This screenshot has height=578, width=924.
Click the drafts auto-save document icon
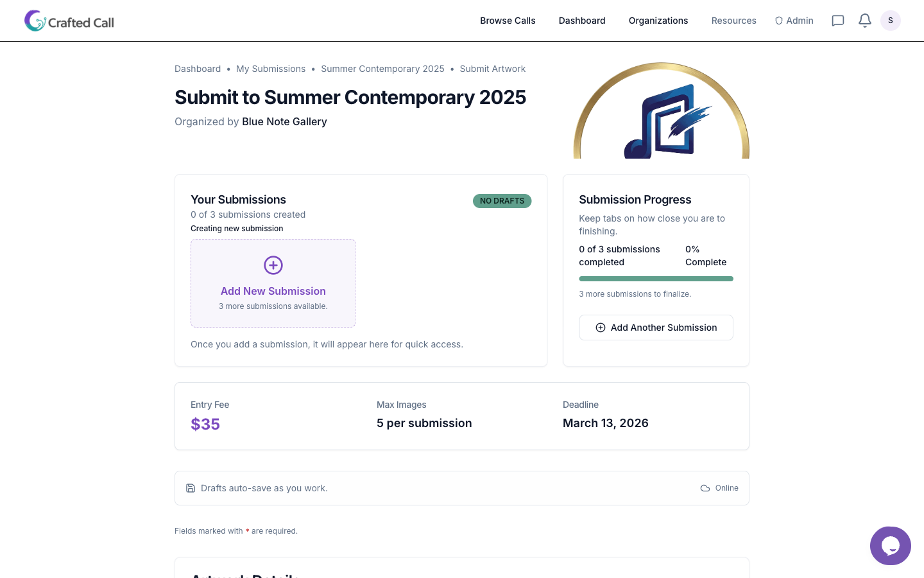191,488
